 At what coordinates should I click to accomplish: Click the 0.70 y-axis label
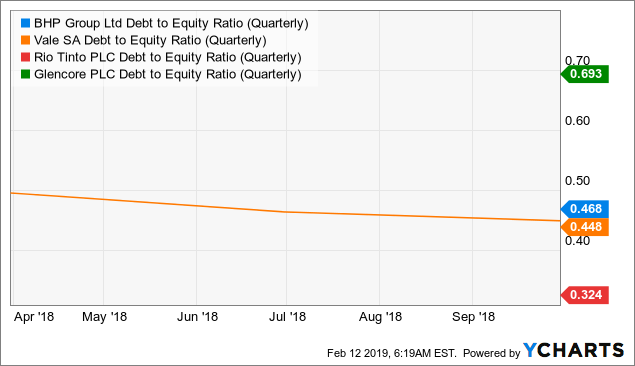click(577, 61)
